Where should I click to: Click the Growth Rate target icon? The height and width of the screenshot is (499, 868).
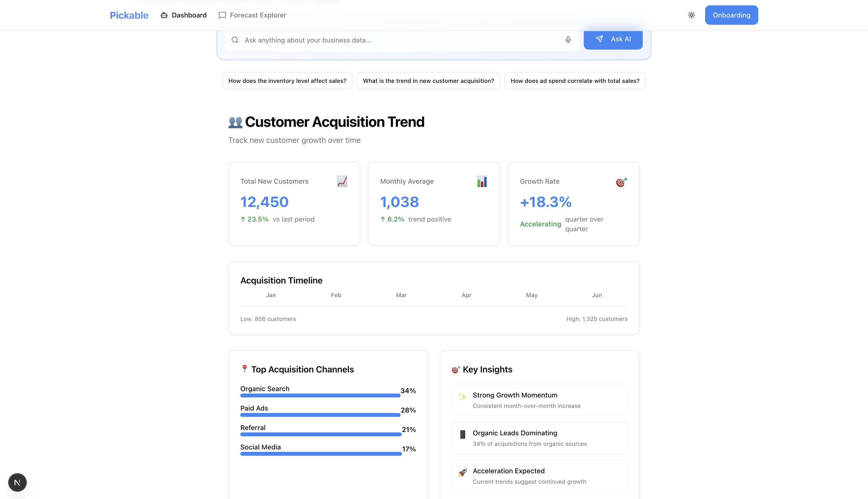621,182
